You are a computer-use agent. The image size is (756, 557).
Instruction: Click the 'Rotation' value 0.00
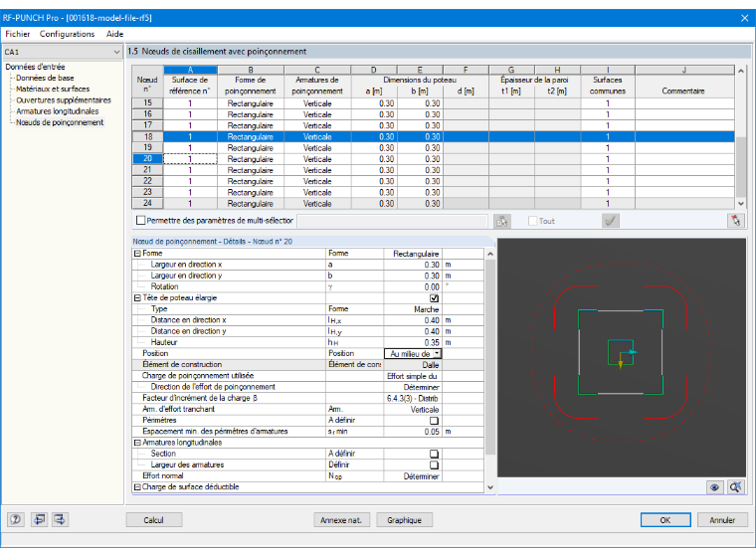point(412,286)
